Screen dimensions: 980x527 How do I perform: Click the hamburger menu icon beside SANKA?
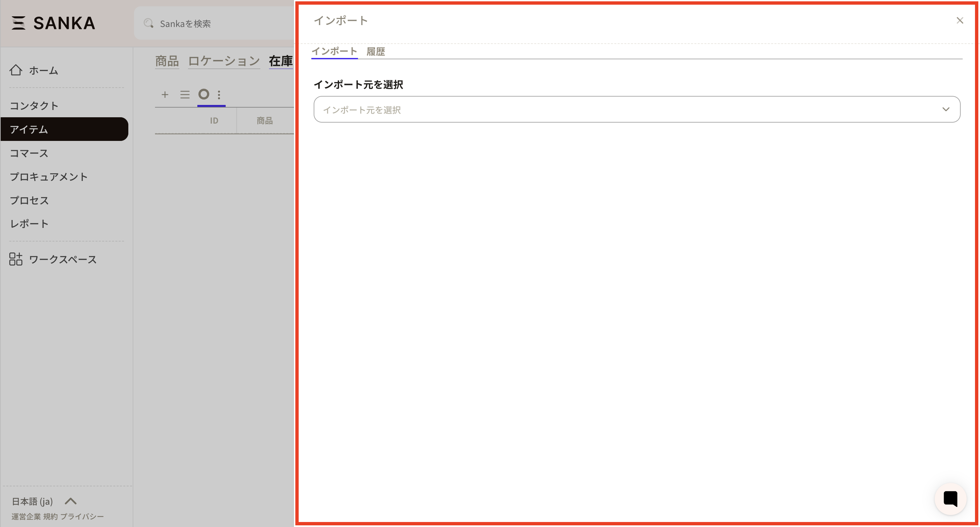[18, 23]
